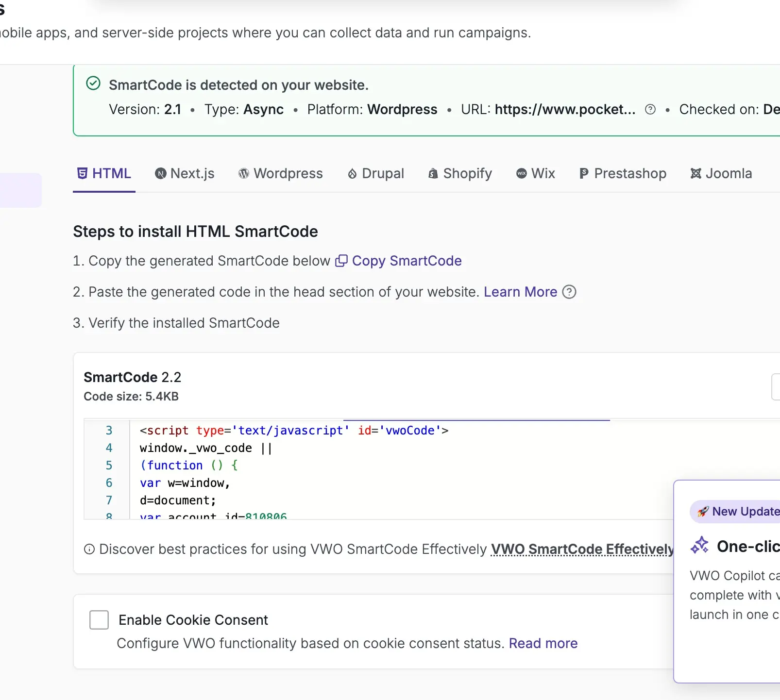Click the truncated https://www.pocket... URL
The width and height of the screenshot is (780, 700).
tap(565, 110)
